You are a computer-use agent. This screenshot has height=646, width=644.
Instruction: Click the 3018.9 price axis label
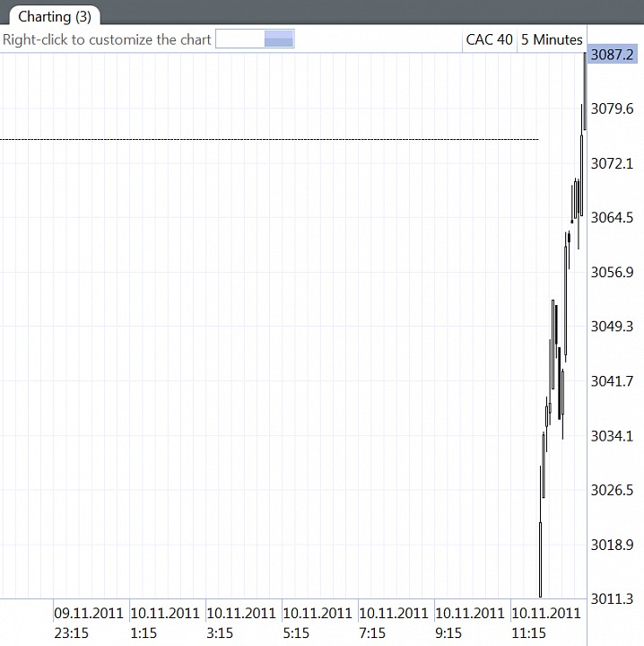point(613,545)
